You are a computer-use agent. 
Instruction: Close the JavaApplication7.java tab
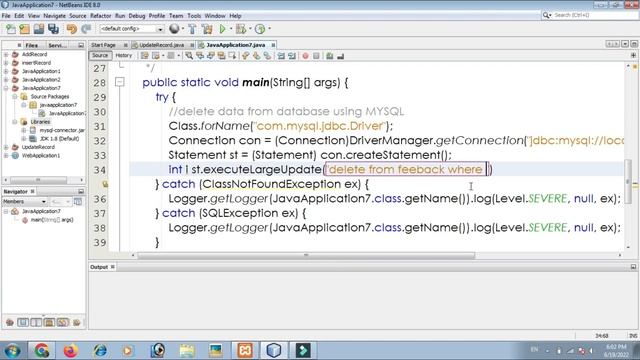(x=273, y=45)
